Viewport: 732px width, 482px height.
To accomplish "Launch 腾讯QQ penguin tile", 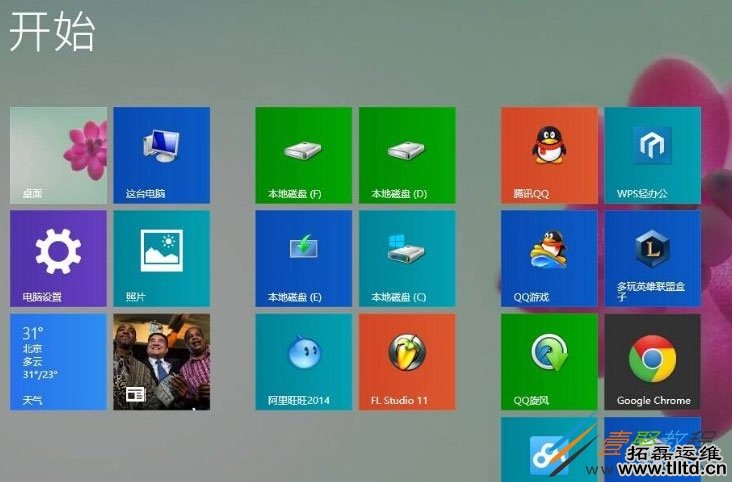I will pyautogui.click(x=549, y=155).
